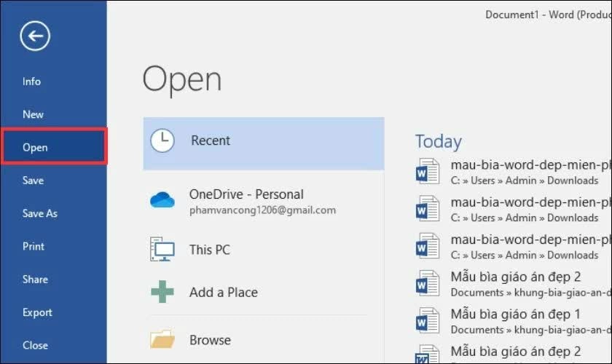Click phamvancong1206@gmail.com account text
The width and height of the screenshot is (612, 364).
click(x=262, y=210)
